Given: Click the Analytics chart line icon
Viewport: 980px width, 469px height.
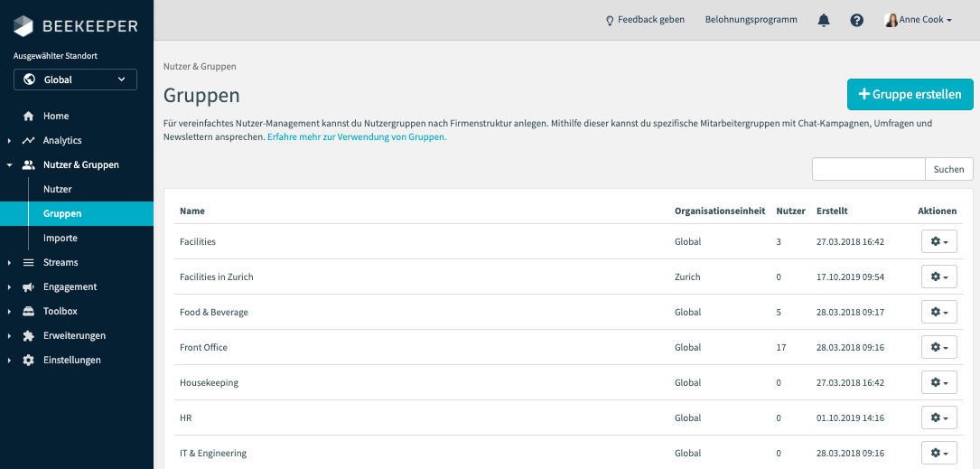Looking at the screenshot, I should coord(28,141).
